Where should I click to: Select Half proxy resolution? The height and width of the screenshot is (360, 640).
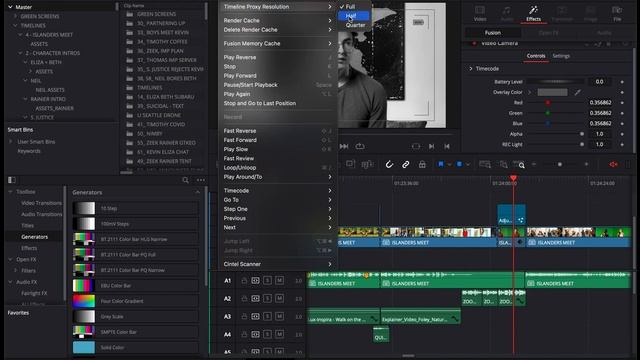click(353, 16)
